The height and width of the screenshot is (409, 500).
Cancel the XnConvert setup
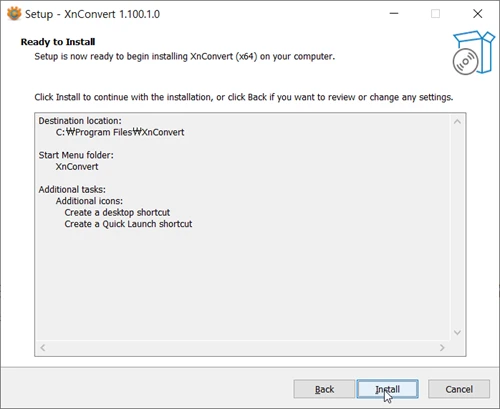[x=459, y=389]
